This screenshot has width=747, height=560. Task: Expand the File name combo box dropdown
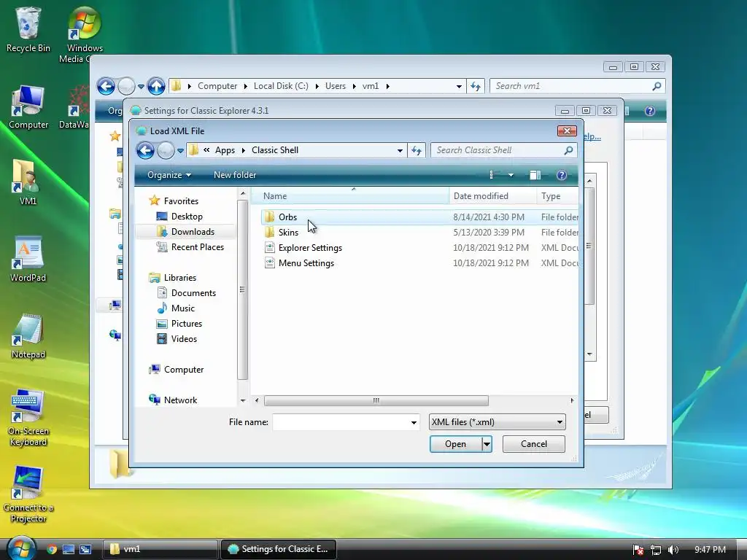click(x=414, y=422)
